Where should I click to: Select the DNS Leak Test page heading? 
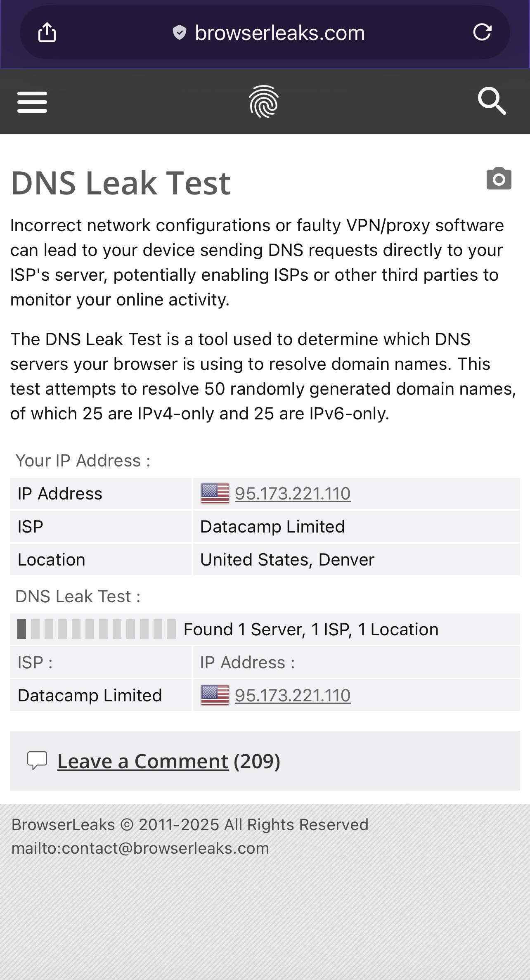click(x=121, y=183)
